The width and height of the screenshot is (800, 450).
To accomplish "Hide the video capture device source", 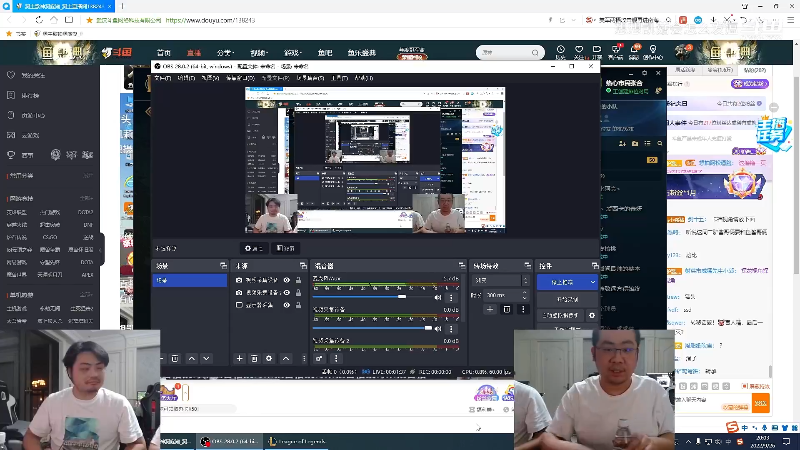I will (x=287, y=280).
